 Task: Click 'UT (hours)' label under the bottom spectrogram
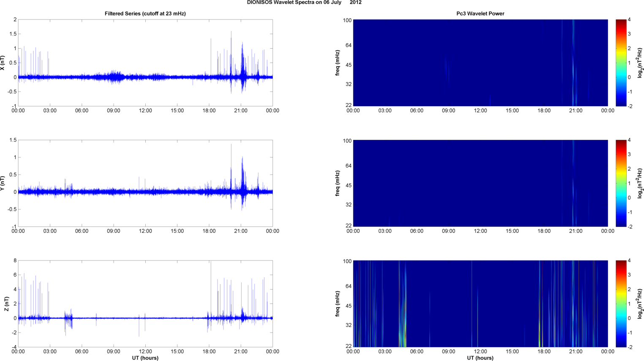pos(480,358)
